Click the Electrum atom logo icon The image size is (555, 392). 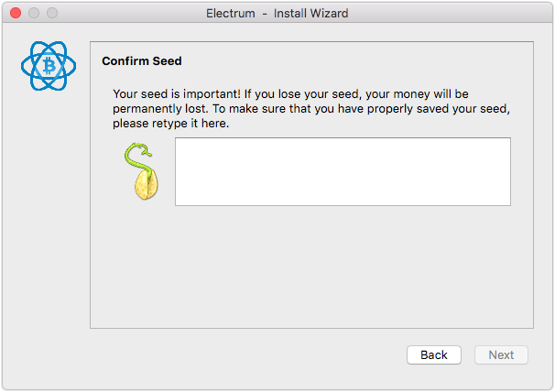click(49, 66)
